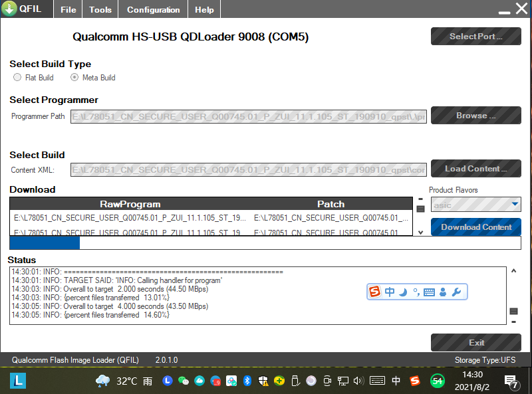Click the Load Content button

pyautogui.click(x=475, y=169)
